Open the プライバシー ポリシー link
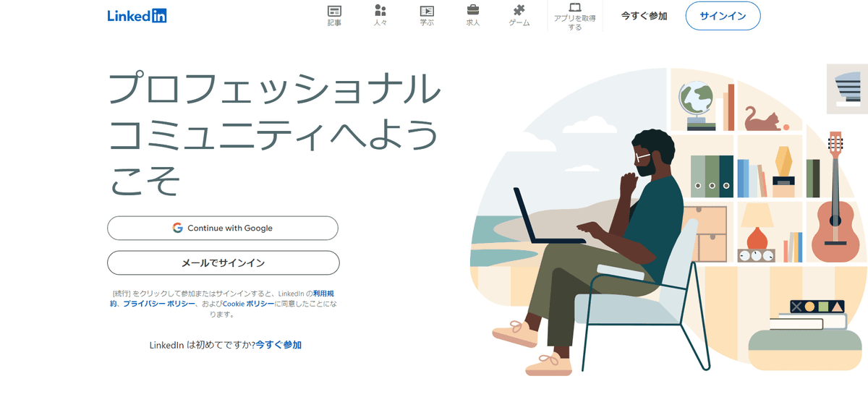The width and height of the screenshot is (868, 397). [x=158, y=304]
